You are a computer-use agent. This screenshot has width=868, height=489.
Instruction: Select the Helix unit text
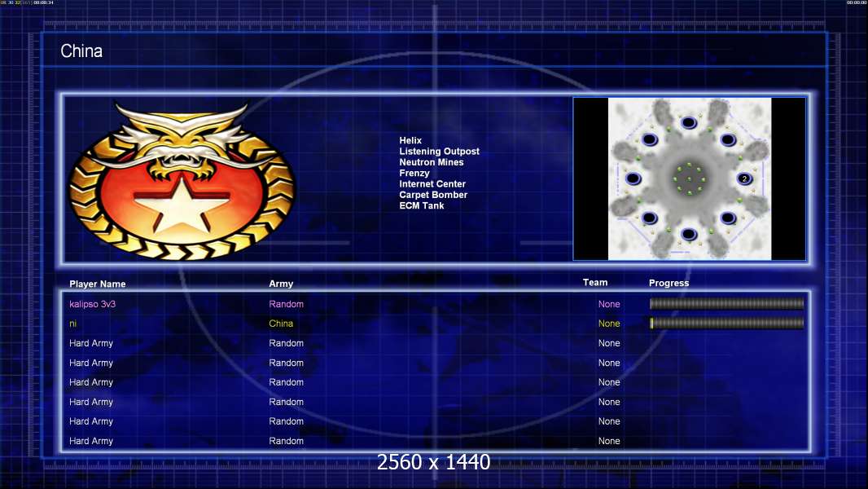tap(410, 141)
